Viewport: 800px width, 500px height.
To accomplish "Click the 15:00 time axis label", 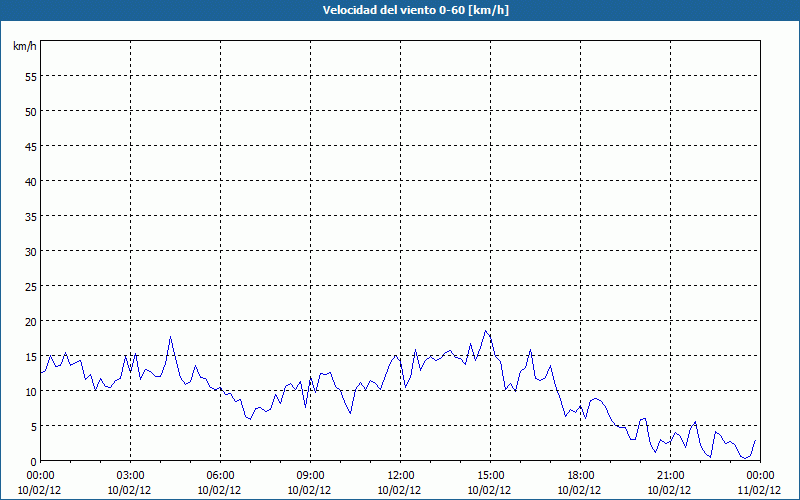I will [x=490, y=476].
